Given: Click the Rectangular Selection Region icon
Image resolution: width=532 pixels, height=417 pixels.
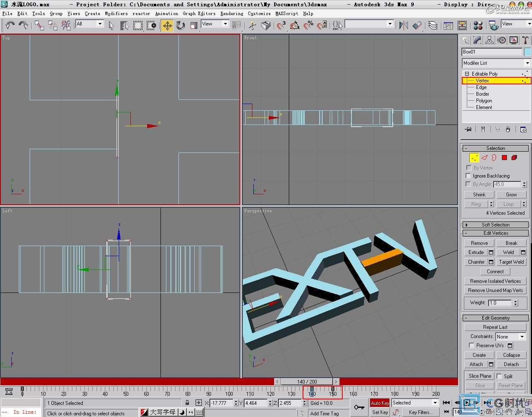Looking at the screenshot, I should 137,25.
